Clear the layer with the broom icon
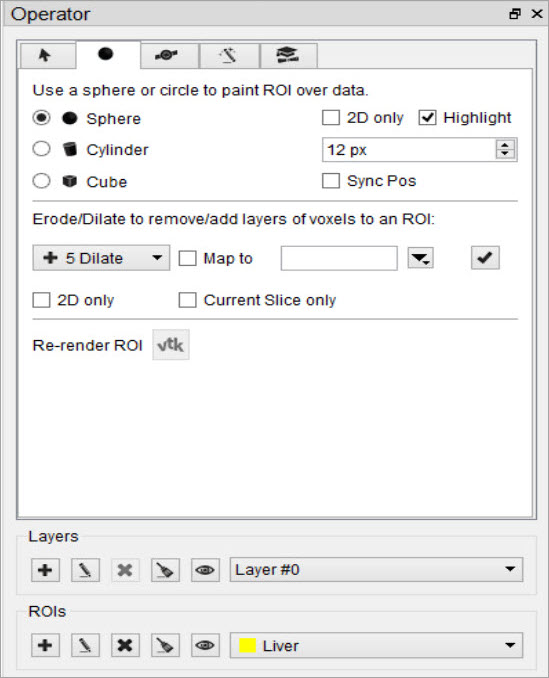The height and width of the screenshot is (678, 549). 165,570
